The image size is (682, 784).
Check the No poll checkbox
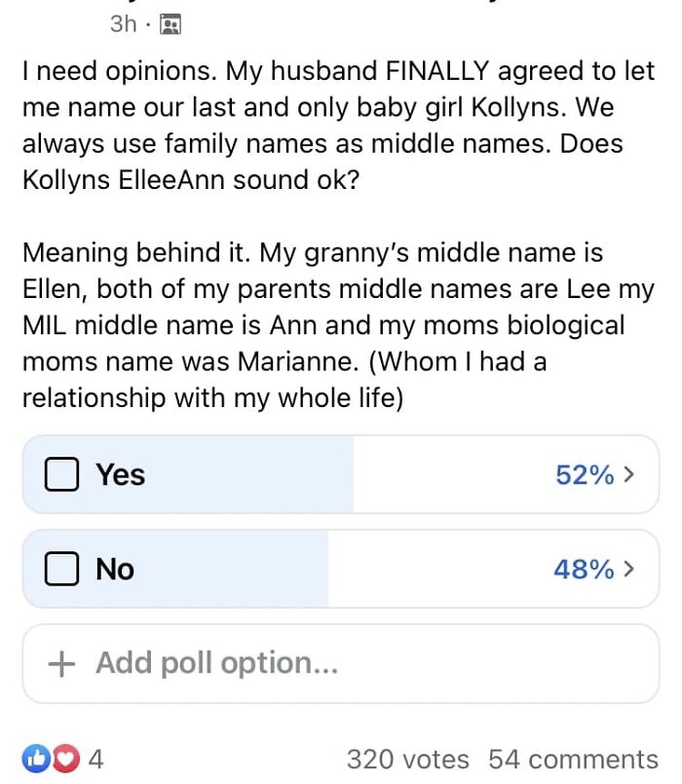click(x=61, y=569)
